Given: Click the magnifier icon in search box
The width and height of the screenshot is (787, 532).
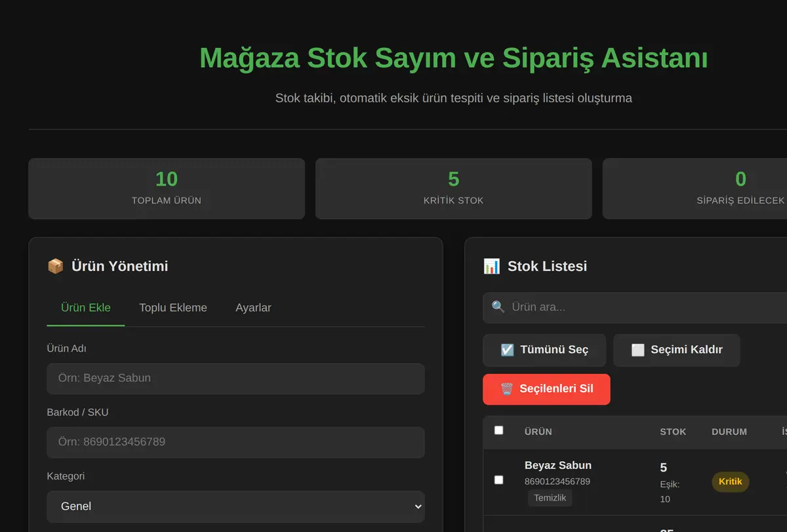Looking at the screenshot, I should pyautogui.click(x=498, y=307).
